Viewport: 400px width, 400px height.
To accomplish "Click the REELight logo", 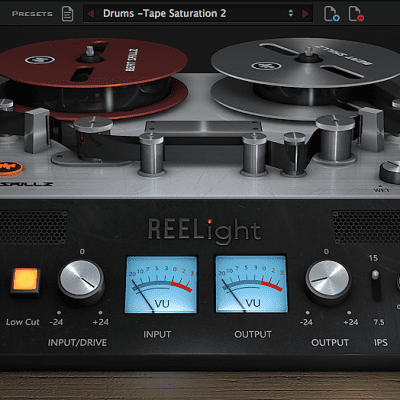I will (x=204, y=231).
